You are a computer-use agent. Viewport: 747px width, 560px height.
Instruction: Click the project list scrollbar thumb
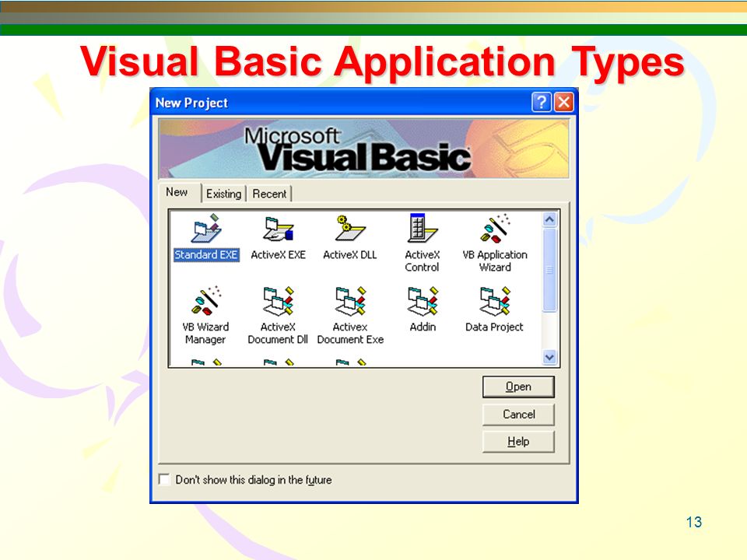coord(549,270)
